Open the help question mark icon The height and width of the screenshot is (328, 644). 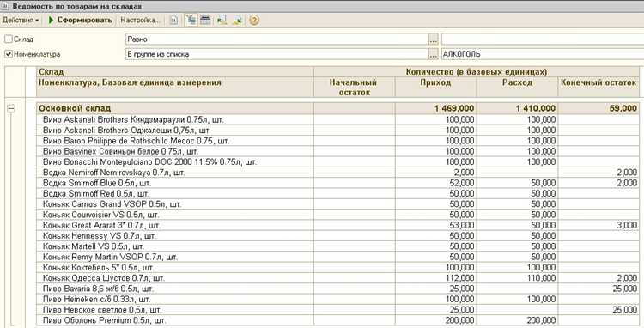click(254, 20)
